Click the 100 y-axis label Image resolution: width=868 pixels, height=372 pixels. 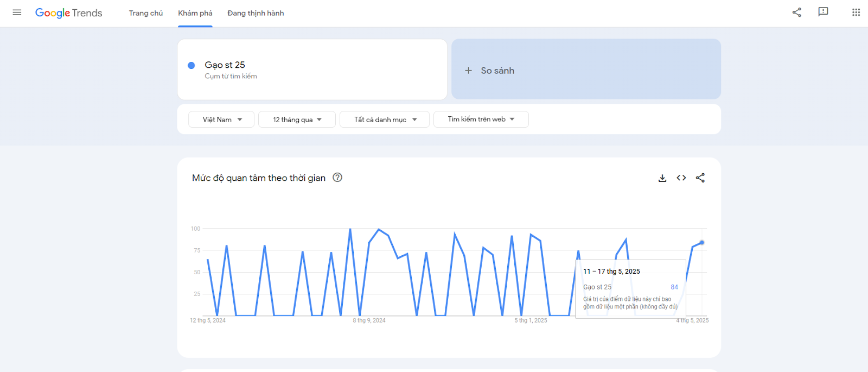pos(195,229)
